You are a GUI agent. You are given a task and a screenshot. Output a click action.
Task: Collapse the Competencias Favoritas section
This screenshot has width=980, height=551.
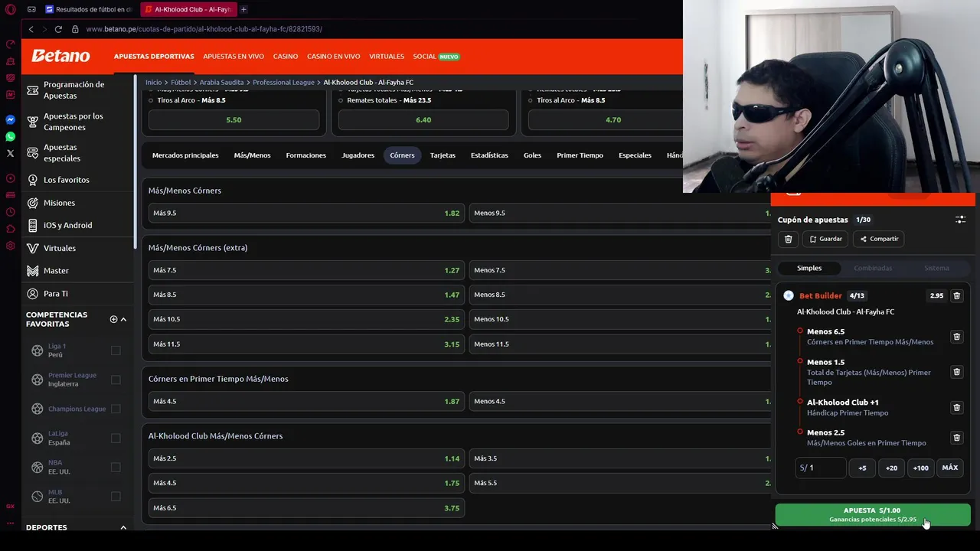point(123,319)
